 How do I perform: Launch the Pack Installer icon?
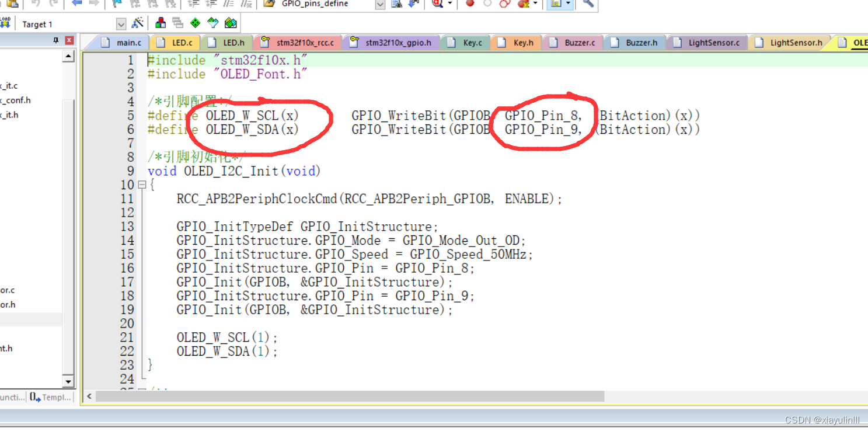[x=231, y=23]
